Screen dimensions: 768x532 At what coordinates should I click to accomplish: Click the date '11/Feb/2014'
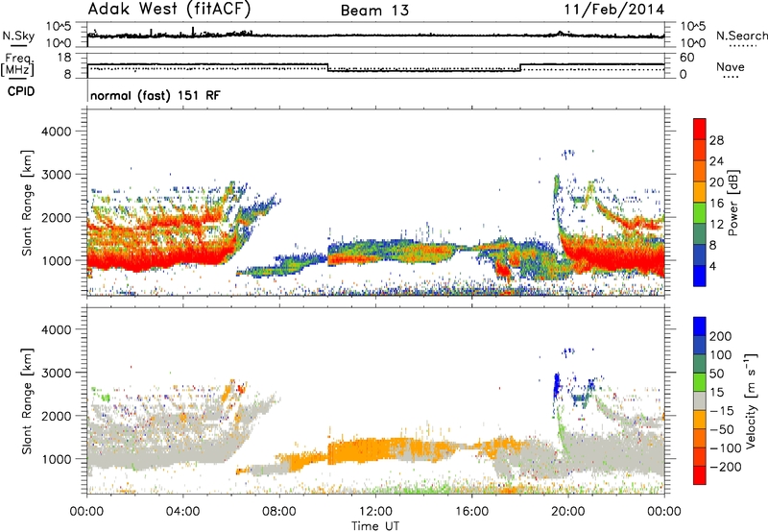tap(614, 10)
